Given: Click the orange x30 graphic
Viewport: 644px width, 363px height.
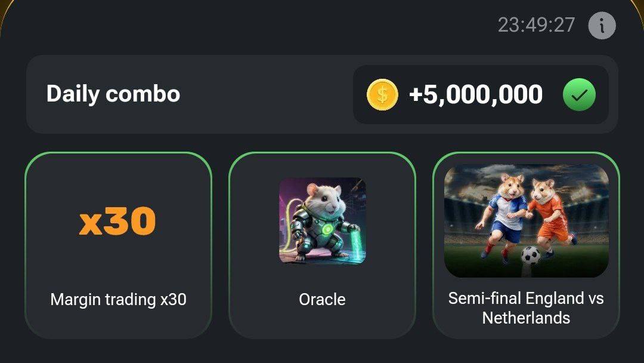Looking at the screenshot, I should point(117,221).
